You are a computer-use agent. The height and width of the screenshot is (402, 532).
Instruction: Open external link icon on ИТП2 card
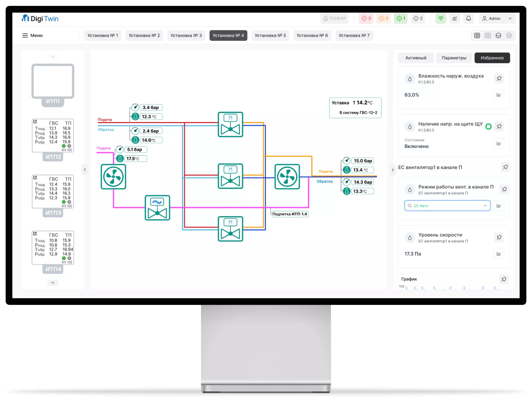tap(35, 122)
